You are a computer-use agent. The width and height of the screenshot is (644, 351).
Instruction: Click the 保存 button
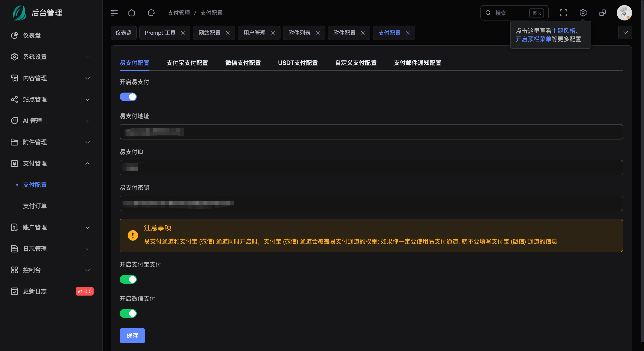(x=132, y=335)
